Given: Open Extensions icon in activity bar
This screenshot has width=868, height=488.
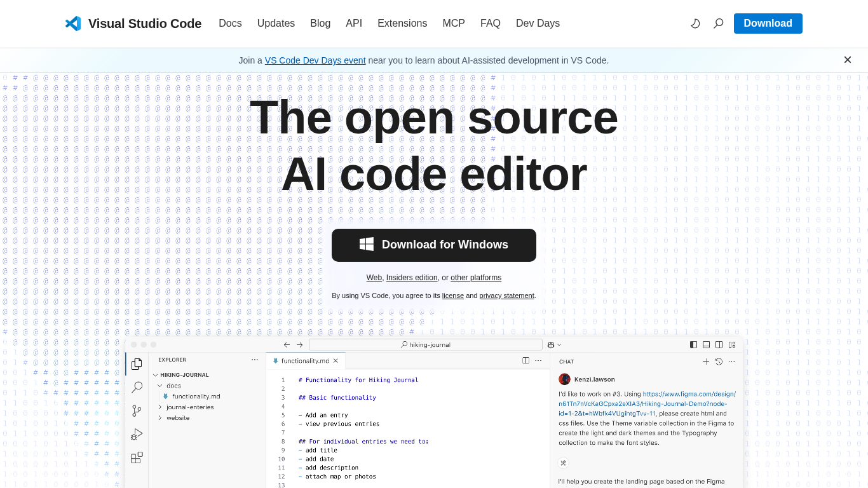Looking at the screenshot, I should click(x=137, y=457).
